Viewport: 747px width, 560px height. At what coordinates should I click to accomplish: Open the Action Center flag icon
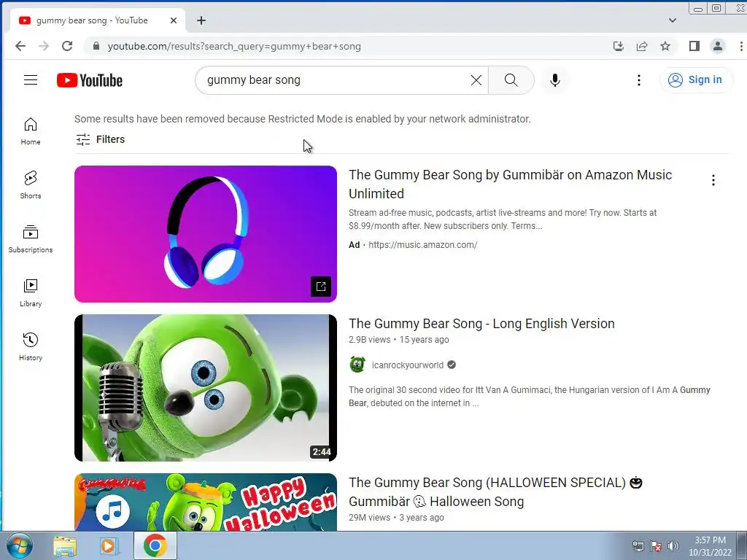click(656, 546)
